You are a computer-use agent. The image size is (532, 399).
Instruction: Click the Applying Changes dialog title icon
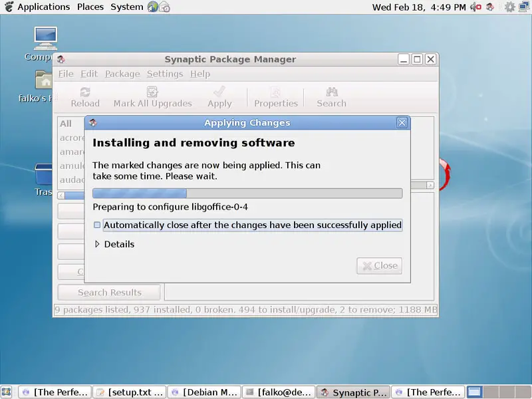click(92, 123)
